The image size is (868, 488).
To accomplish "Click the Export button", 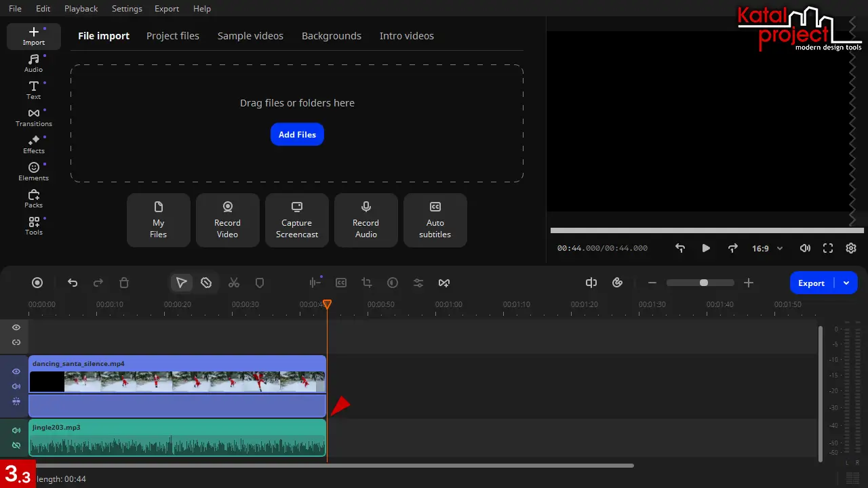I will pos(811,283).
